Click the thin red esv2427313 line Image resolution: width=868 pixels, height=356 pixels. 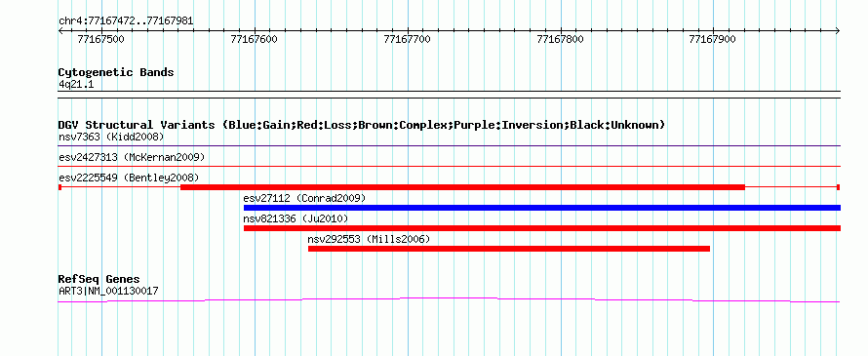(x=450, y=166)
